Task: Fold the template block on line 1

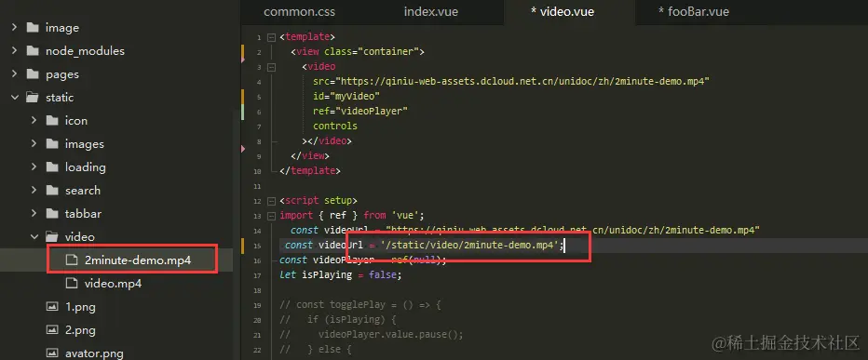Action: pyautogui.click(x=271, y=37)
